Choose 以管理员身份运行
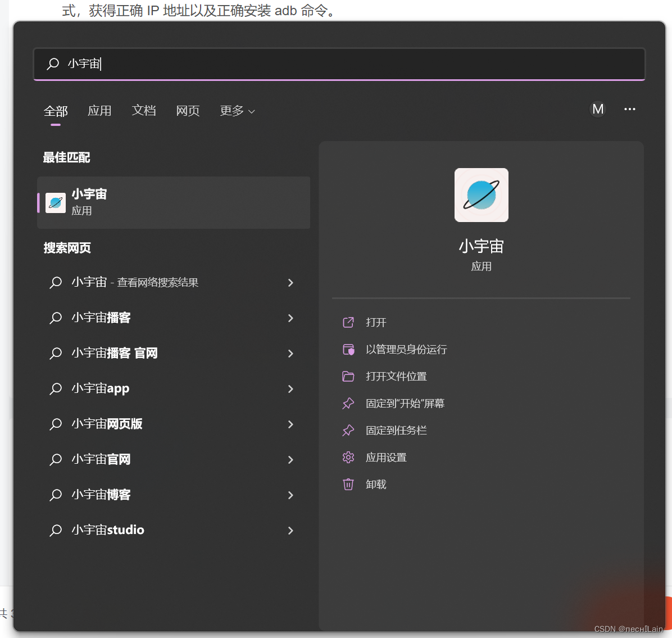672x638 pixels. pyautogui.click(x=406, y=350)
